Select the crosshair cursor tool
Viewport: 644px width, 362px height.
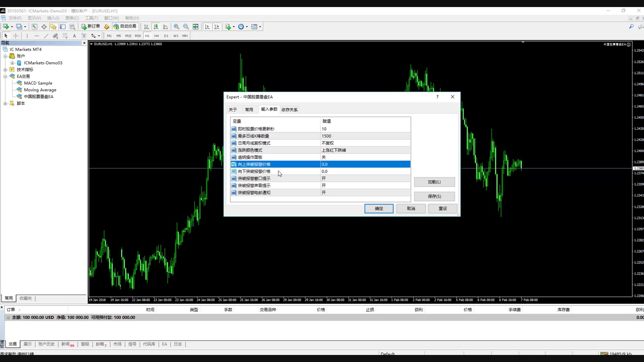[16, 36]
